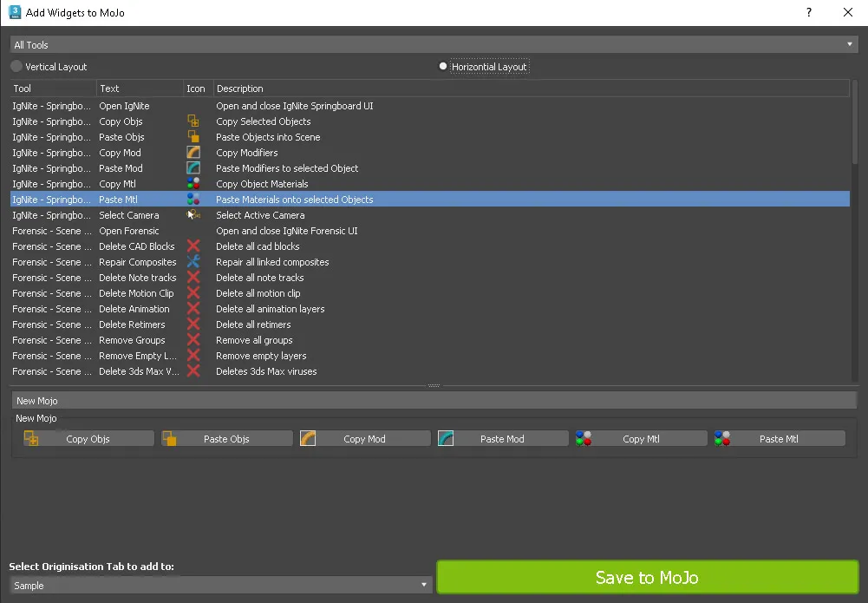Click the Copy Mtl preview button
Screen dimensions: 868x603
point(641,438)
